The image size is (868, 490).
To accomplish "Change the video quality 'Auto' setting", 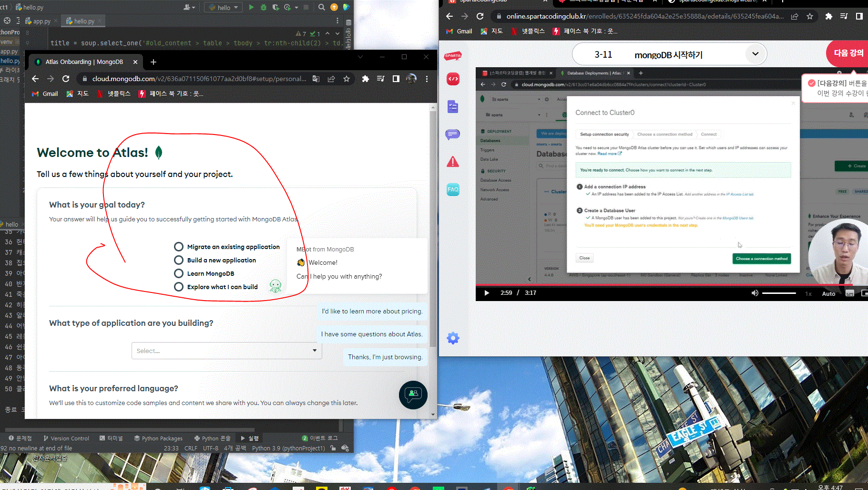I will 828,293.
